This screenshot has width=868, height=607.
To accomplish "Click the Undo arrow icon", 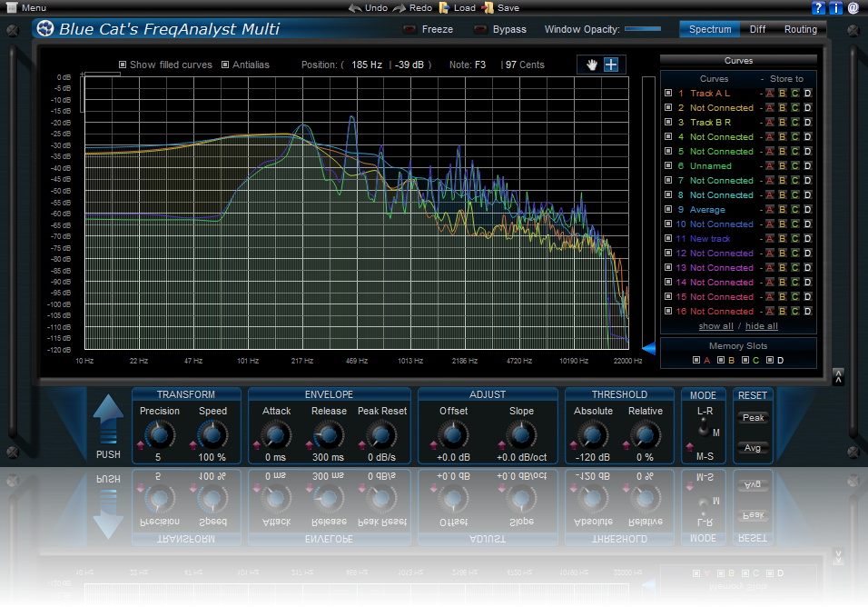I will pos(355,7).
